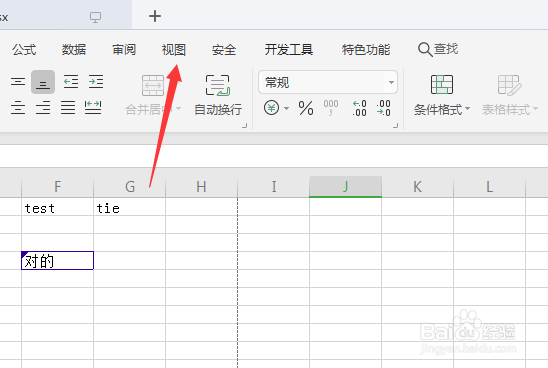Center text horizontally in cell
Viewport: 548px width, 368px height.
(18, 108)
